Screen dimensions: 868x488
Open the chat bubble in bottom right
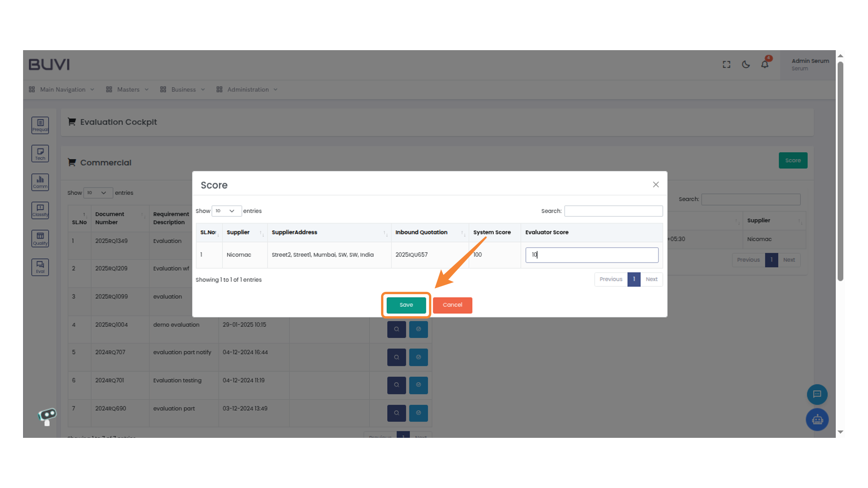(x=817, y=394)
